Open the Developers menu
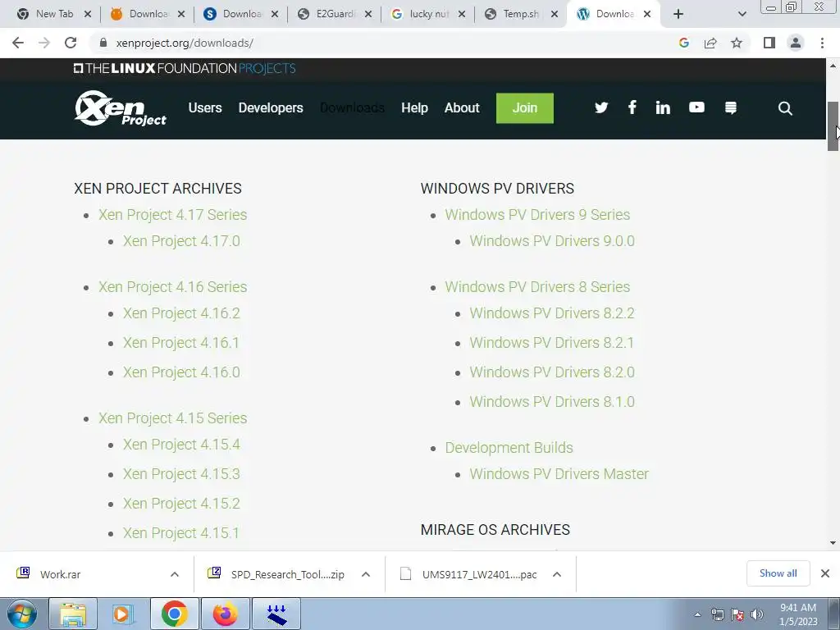 coord(271,107)
